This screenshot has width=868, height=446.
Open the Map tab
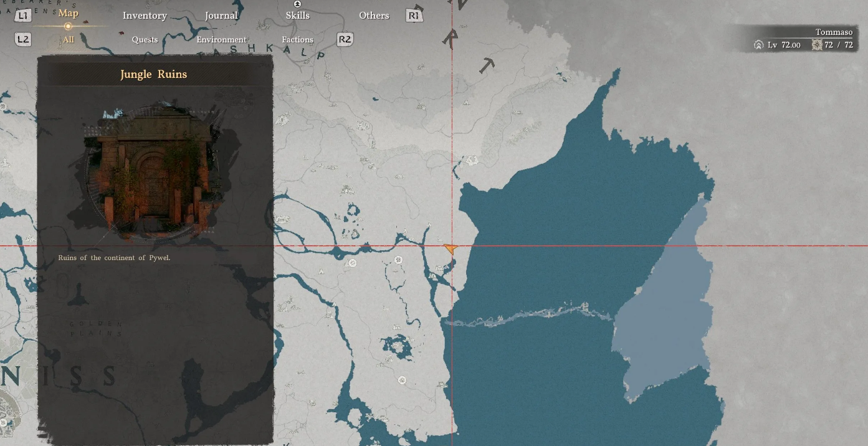[x=68, y=13]
